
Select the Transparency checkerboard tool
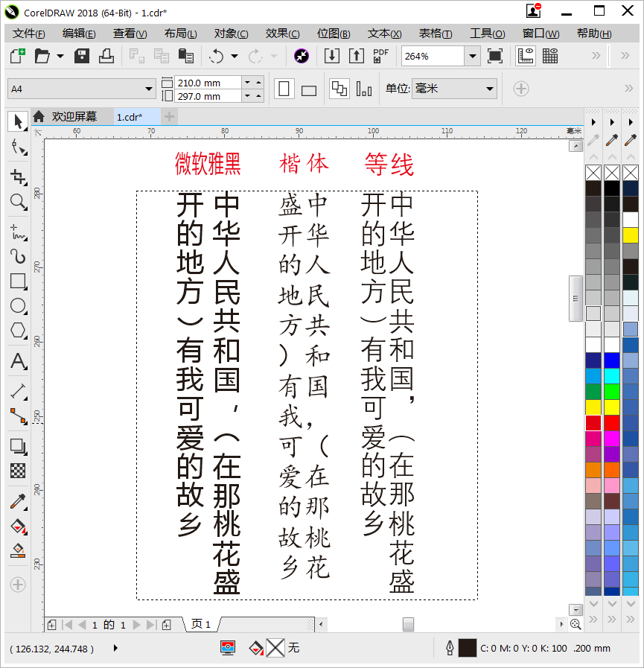pos(18,471)
